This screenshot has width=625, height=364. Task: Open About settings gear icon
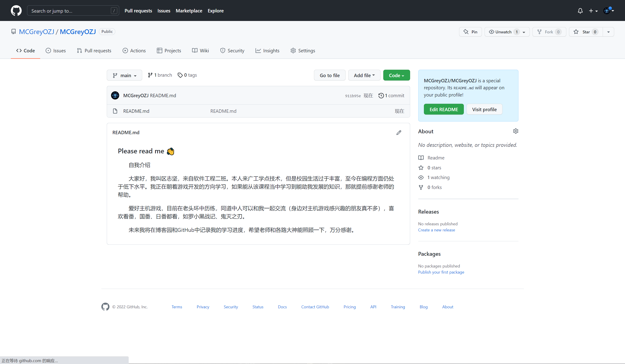pyautogui.click(x=516, y=131)
